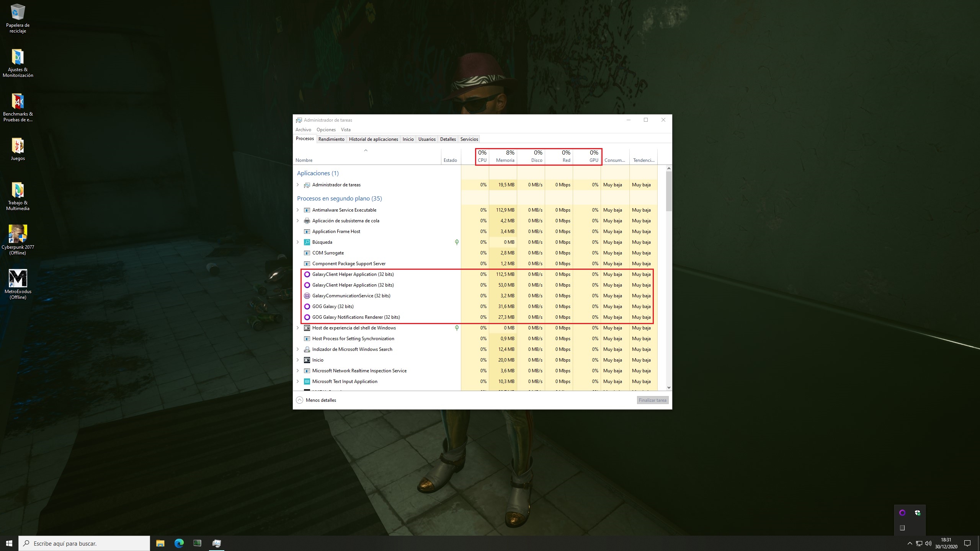The image size is (980, 551).
Task: Click the white square tray icon
Action: click(902, 528)
